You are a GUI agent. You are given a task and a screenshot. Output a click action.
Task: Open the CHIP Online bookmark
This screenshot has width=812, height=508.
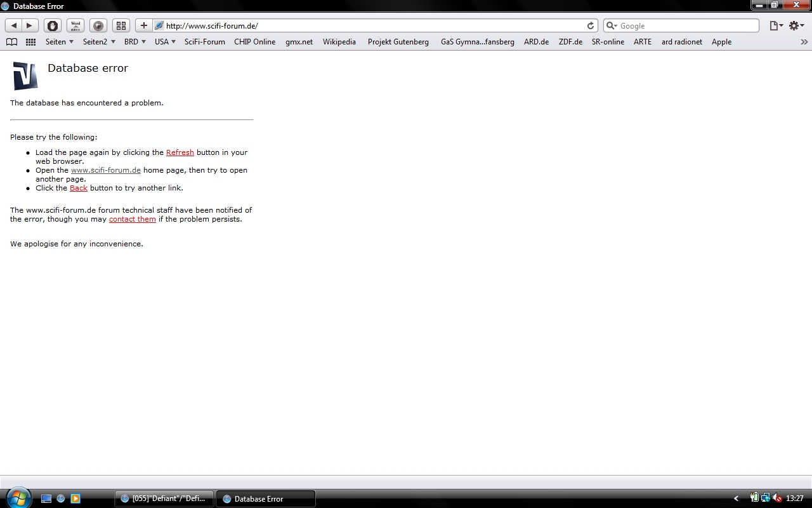(x=254, y=42)
